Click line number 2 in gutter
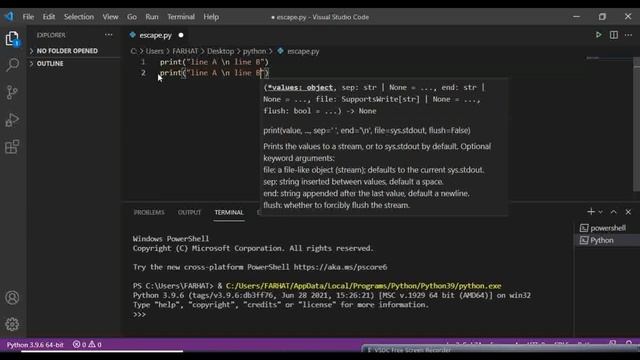 tap(143, 73)
